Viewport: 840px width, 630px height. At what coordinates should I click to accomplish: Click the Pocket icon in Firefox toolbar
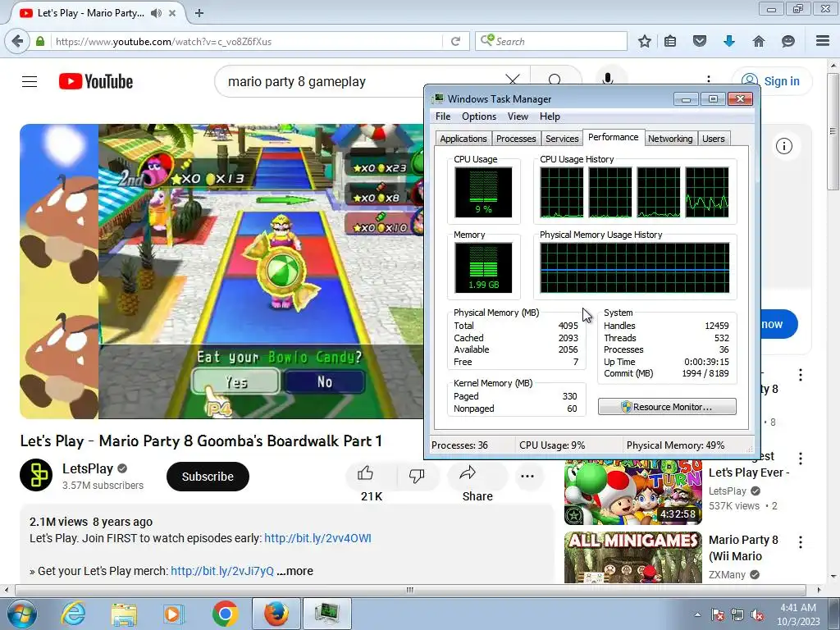tap(700, 41)
